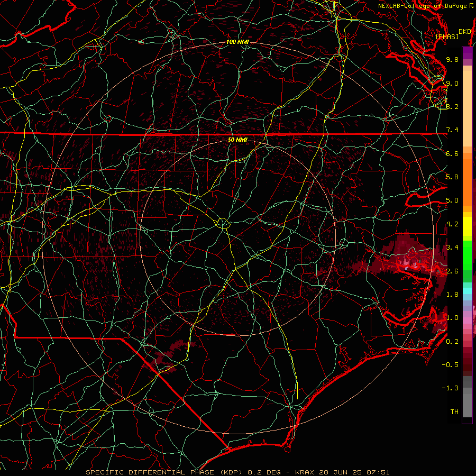Click the -0.5 legend value

point(450,364)
